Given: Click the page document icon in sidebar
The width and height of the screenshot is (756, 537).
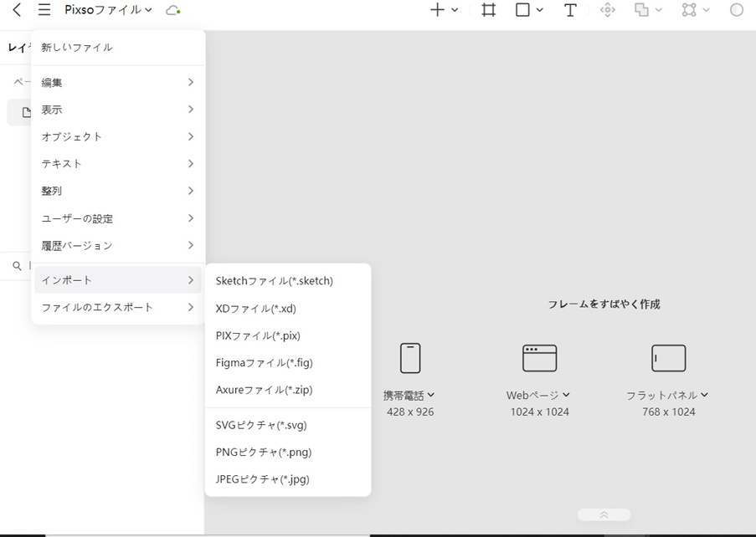Looking at the screenshot, I should pos(27,112).
